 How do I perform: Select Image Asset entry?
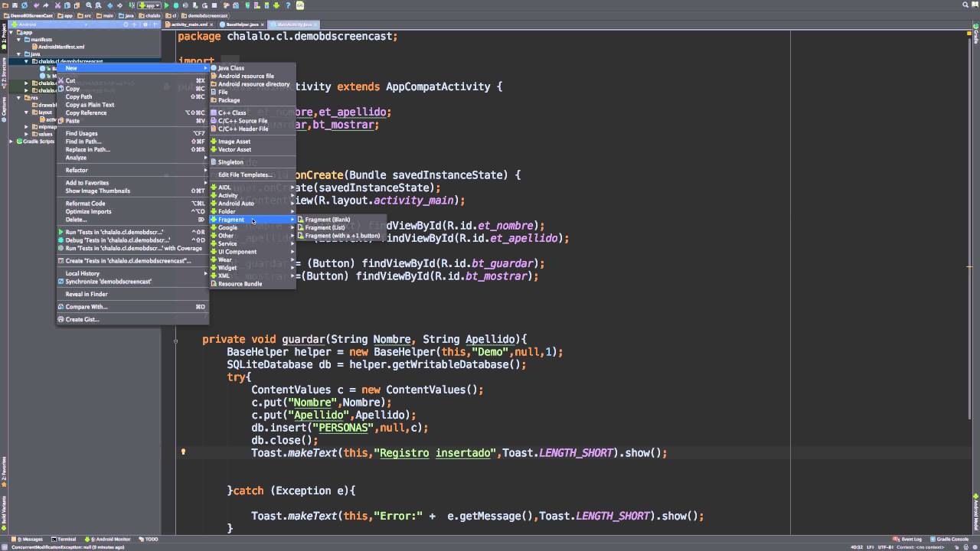pos(253,142)
